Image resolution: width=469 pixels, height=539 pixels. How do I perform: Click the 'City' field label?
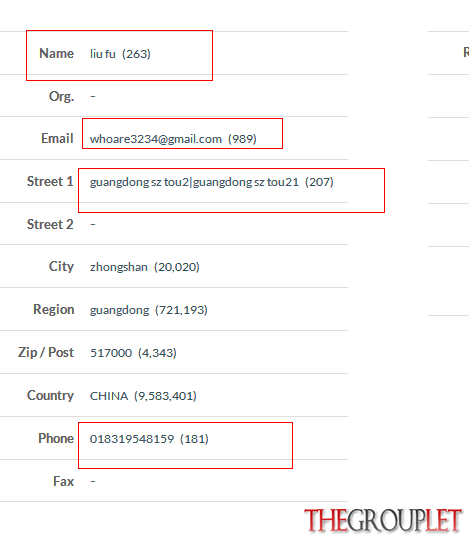(x=61, y=266)
